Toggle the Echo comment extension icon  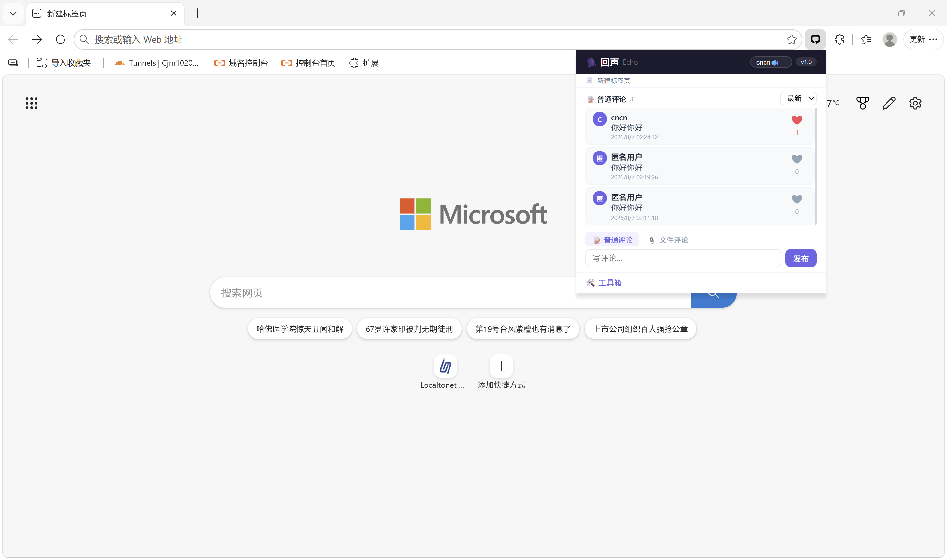[815, 39]
